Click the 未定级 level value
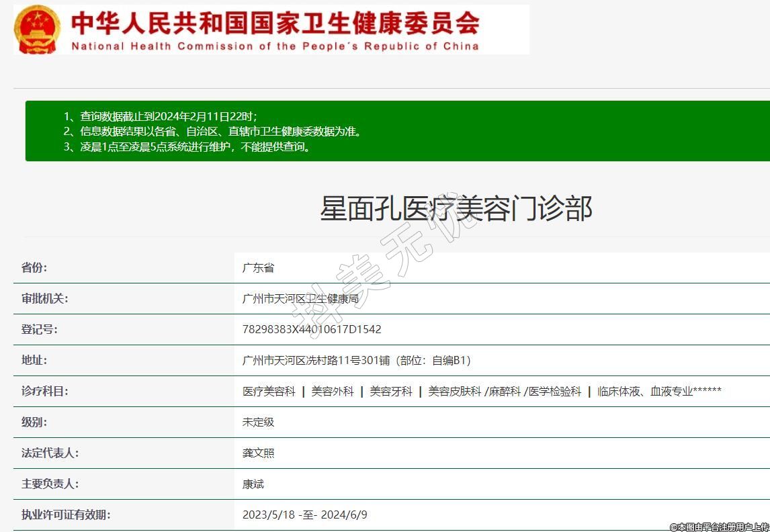This screenshot has height=532, width=770. pyautogui.click(x=258, y=422)
